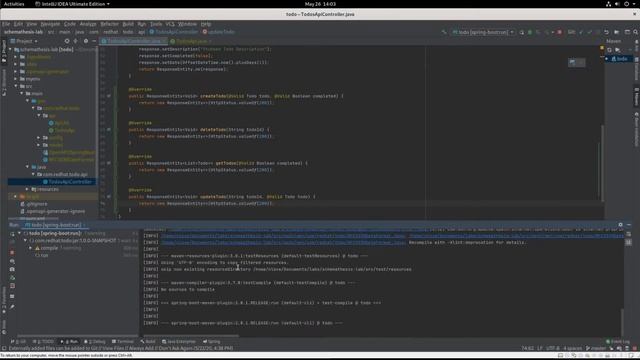640x360 pixels.
Task: Collapse the src folder in project tree
Action: click(16, 86)
